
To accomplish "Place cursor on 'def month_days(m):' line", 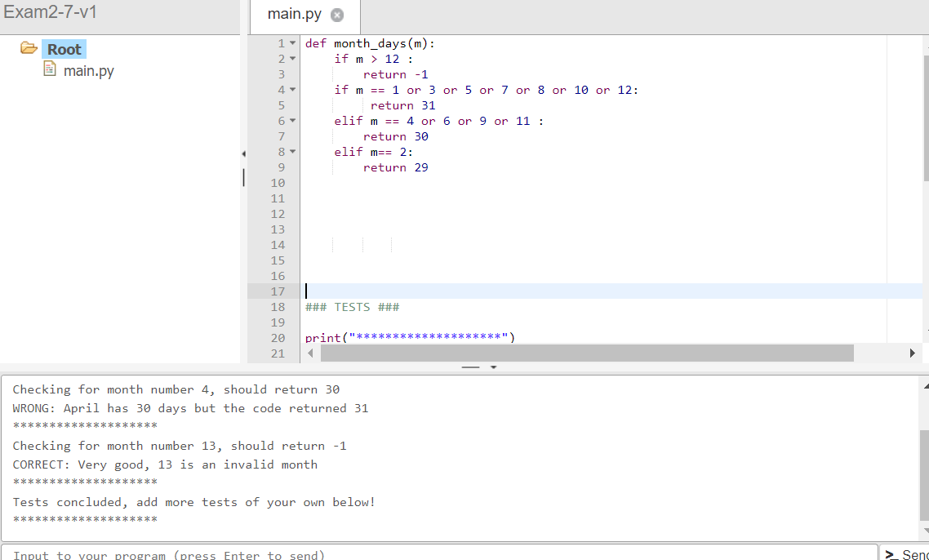I will click(371, 43).
